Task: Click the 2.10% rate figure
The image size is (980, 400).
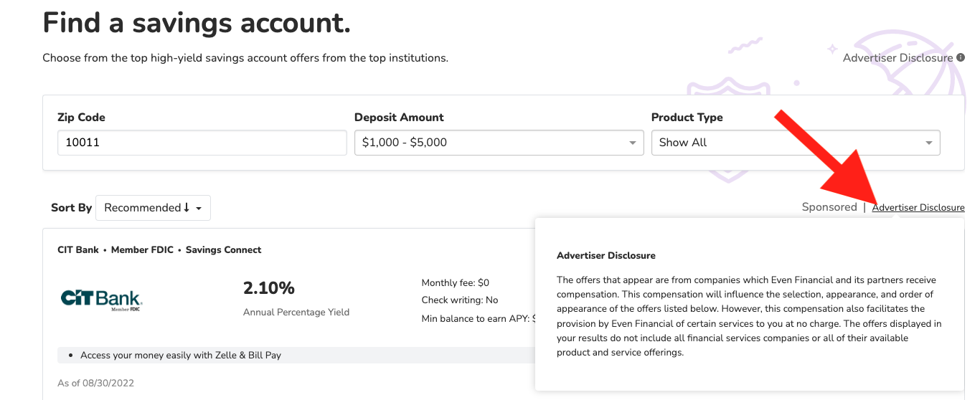Action: (x=269, y=288)
